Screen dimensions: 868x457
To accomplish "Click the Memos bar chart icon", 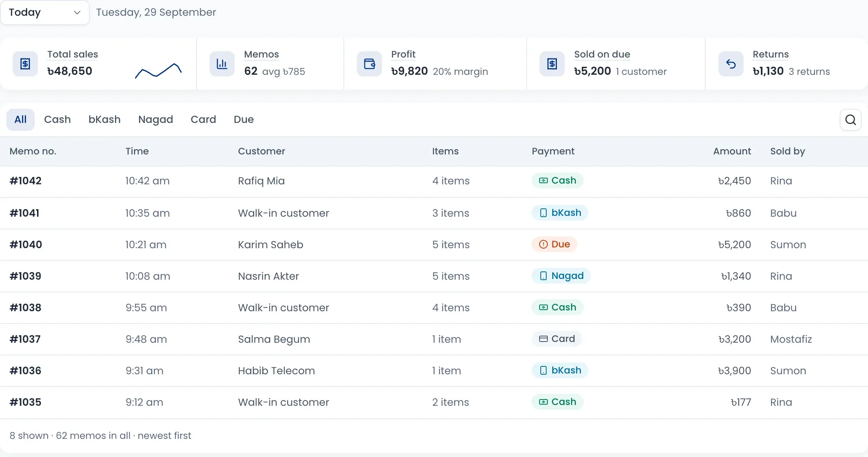I will coord(222,64).
